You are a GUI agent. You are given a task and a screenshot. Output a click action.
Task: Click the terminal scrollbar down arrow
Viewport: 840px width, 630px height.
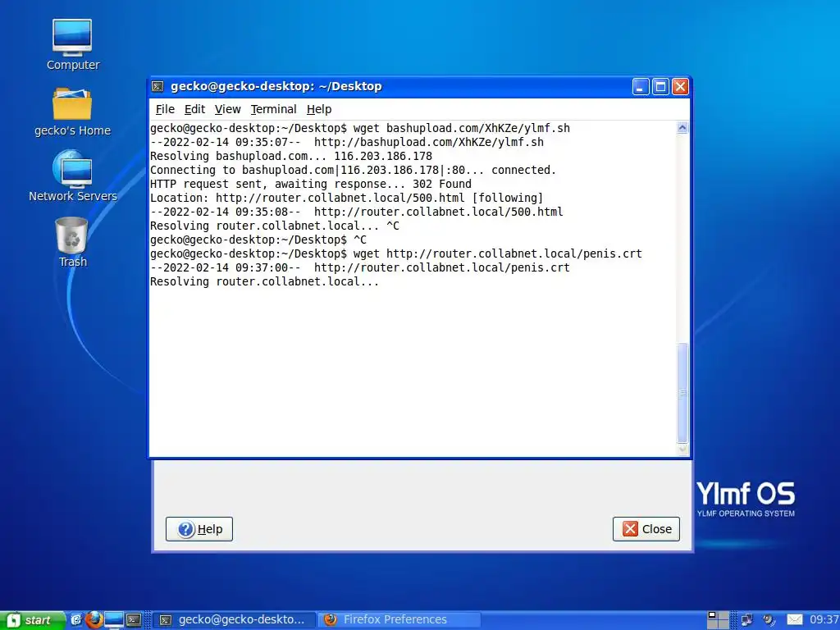pos(682,450)
